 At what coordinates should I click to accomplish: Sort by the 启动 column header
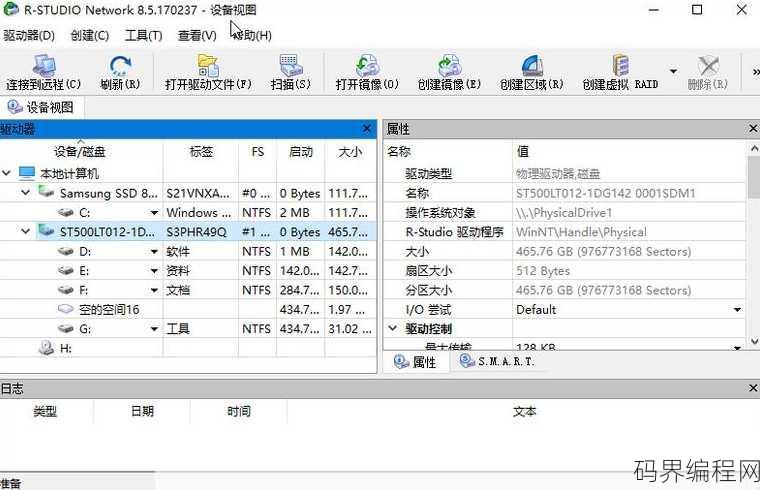pos(301,152)
